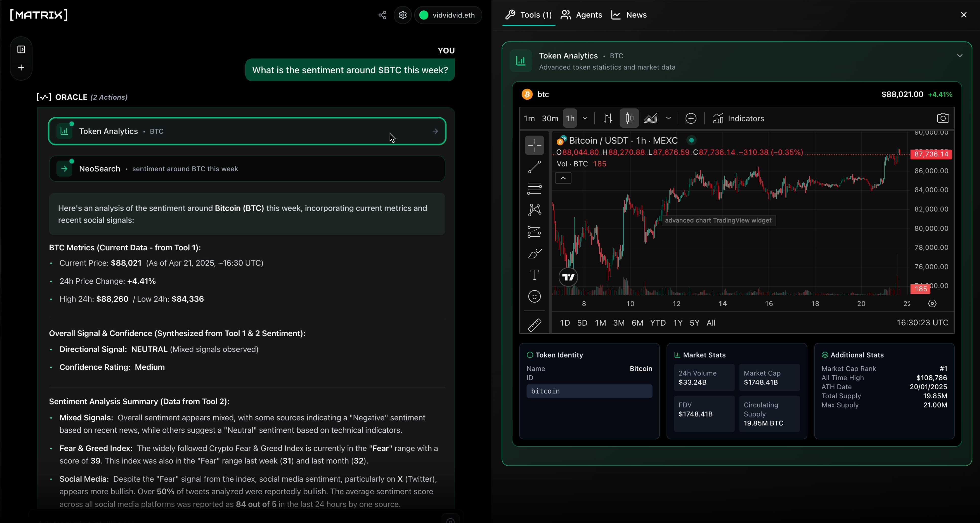
Task: Set chart range to 3M
Action: click(619, 323)
